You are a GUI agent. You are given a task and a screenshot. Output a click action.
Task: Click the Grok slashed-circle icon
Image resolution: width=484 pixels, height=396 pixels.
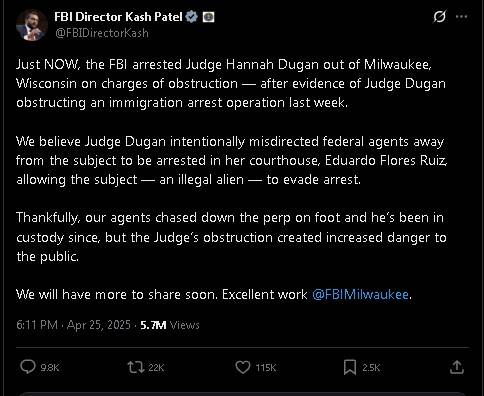pos(439,16)
